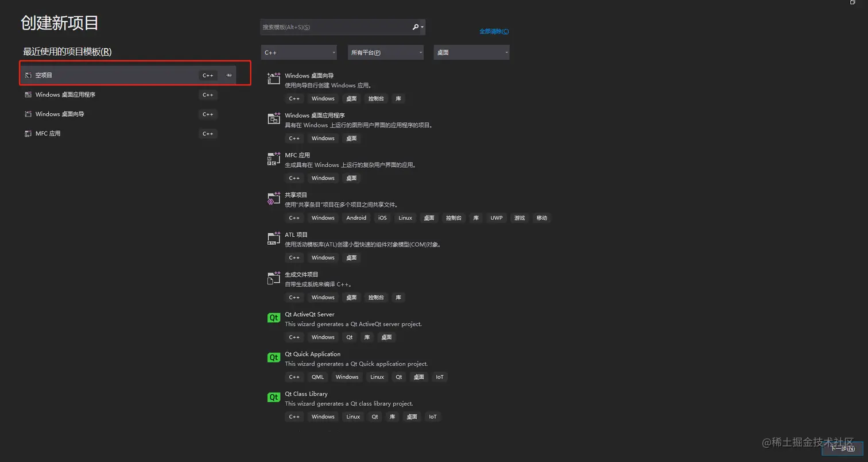Click the MFC 应用 icon in recent templates
This screenshot has height=462, width=868.
click(x=28, y=134)
